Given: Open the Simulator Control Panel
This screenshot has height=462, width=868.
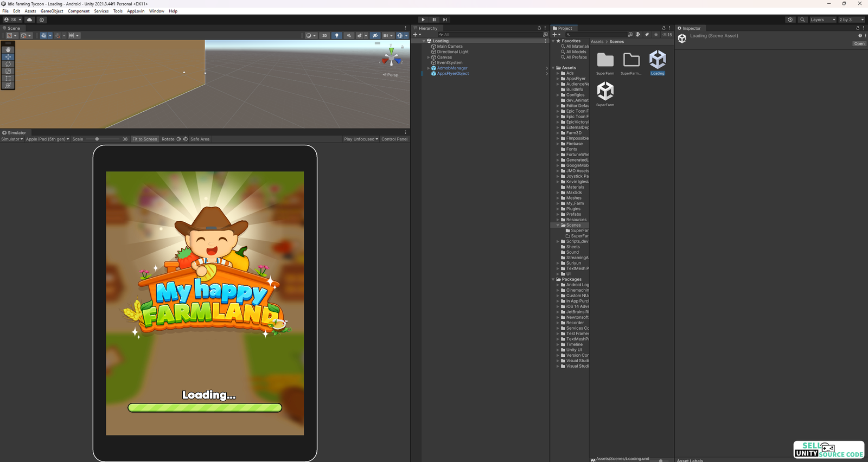Looking at the screenshot, I should pyautogui.click(x=394, y=139).
